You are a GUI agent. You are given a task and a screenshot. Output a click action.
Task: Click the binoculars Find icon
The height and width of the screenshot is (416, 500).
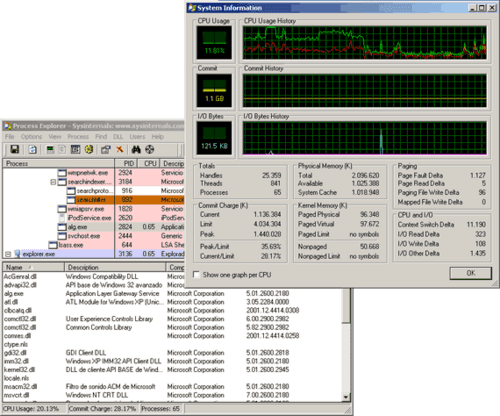[136, 149]
